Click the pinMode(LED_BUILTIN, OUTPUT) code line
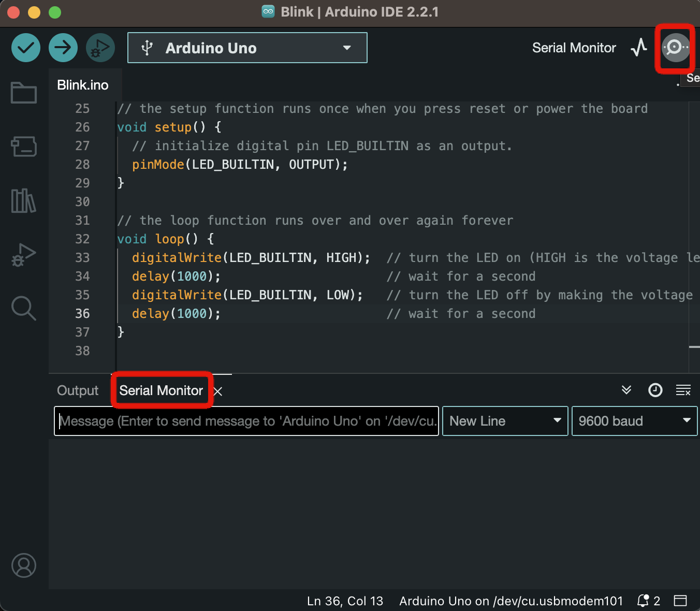The width and height of the screenshot is (700, 611). [x=240, y=165]
